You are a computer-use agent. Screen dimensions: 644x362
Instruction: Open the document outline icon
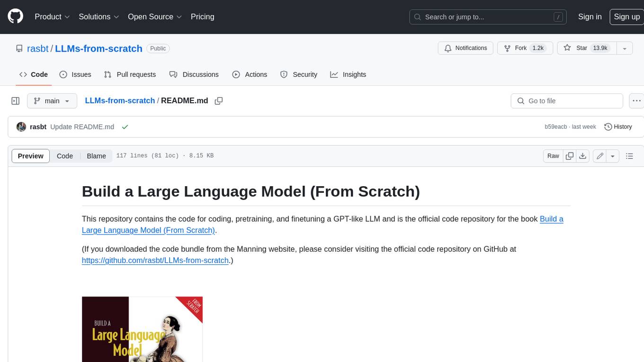click(629, 156)
